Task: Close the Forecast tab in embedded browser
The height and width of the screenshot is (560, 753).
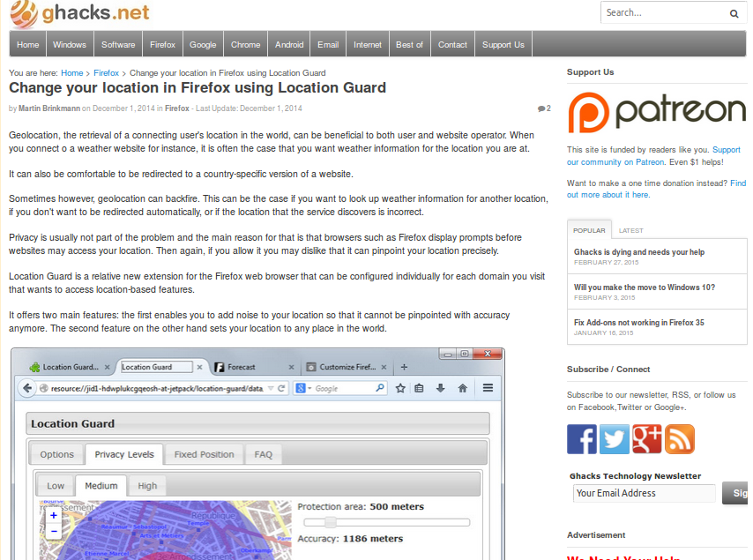Action: pyautogui.click(x=291, y=367)
